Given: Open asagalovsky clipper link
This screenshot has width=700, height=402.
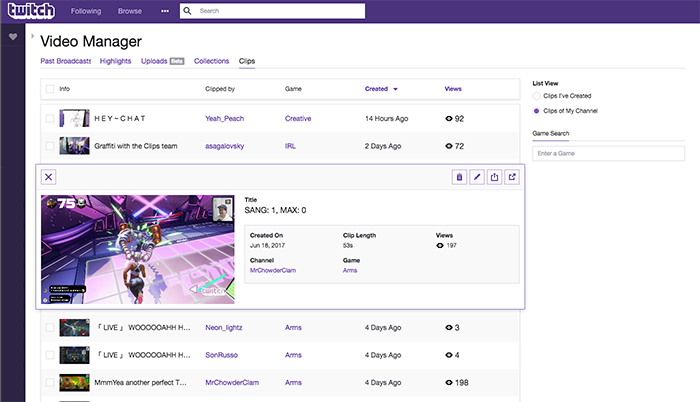Looking at the screenshot, I should 225,146.
